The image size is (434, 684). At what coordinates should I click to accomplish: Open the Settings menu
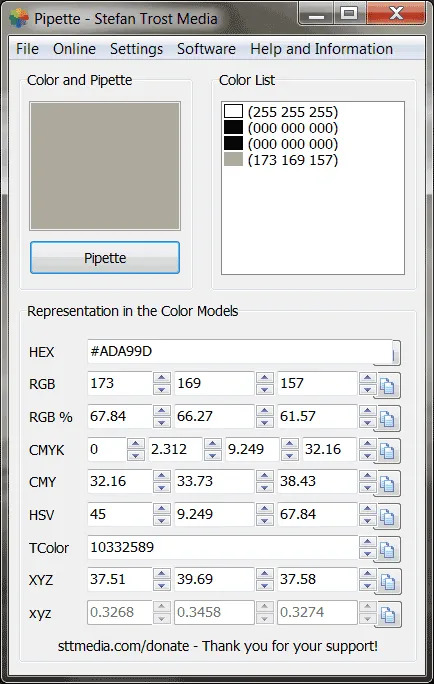tap(136, 49)
